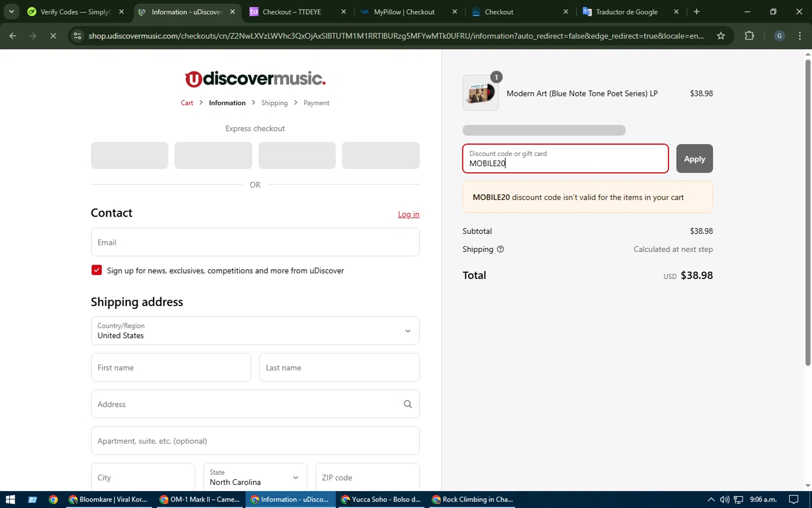This screenshot has width=812, height=508.
Task: Open site information icon in address bar
Action: [77, 36]
